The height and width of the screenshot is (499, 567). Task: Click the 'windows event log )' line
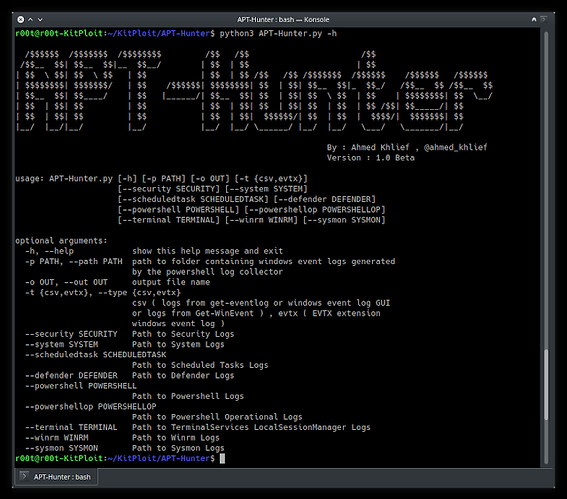[178, 324]
